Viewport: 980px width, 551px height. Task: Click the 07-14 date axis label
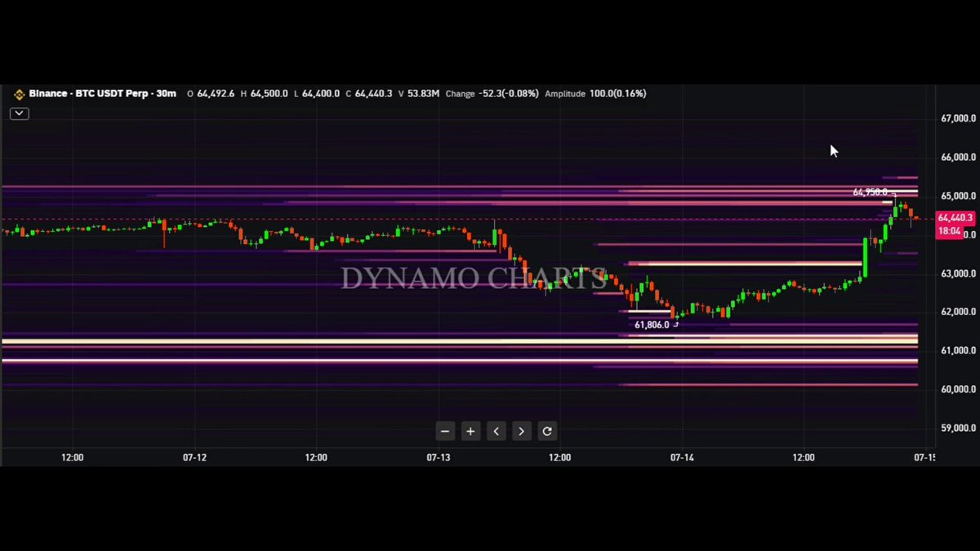682,458
